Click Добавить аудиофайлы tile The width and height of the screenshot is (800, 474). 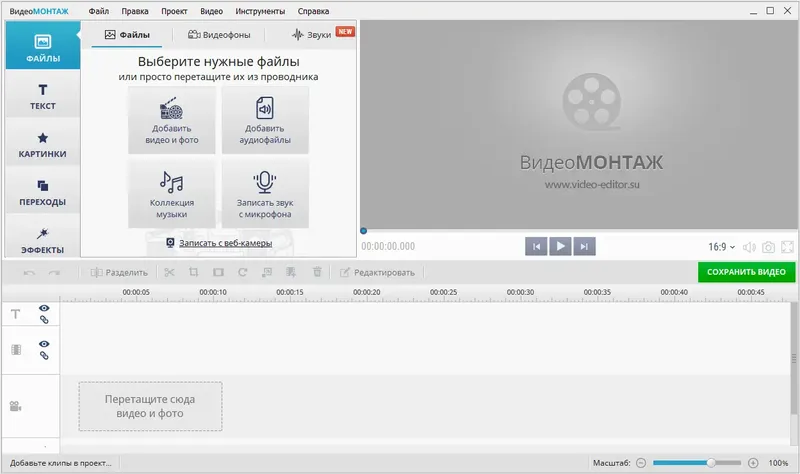click(x=265, y=120)
